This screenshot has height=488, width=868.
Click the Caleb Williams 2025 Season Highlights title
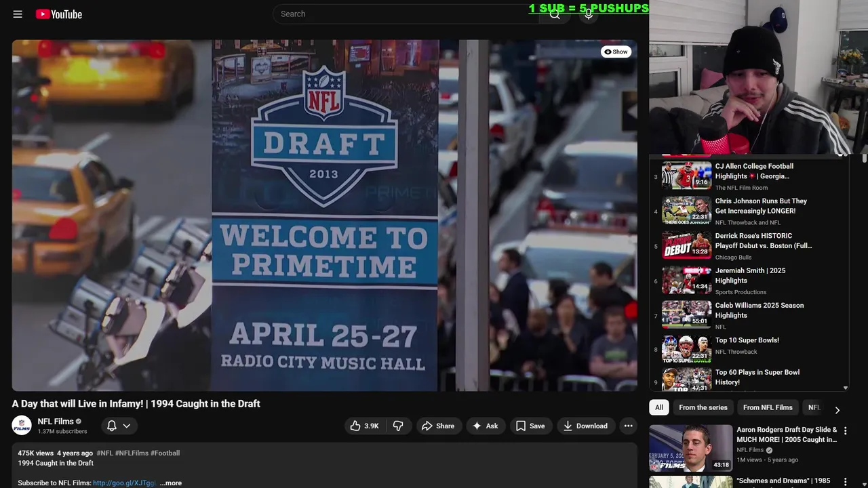(759, 310)
